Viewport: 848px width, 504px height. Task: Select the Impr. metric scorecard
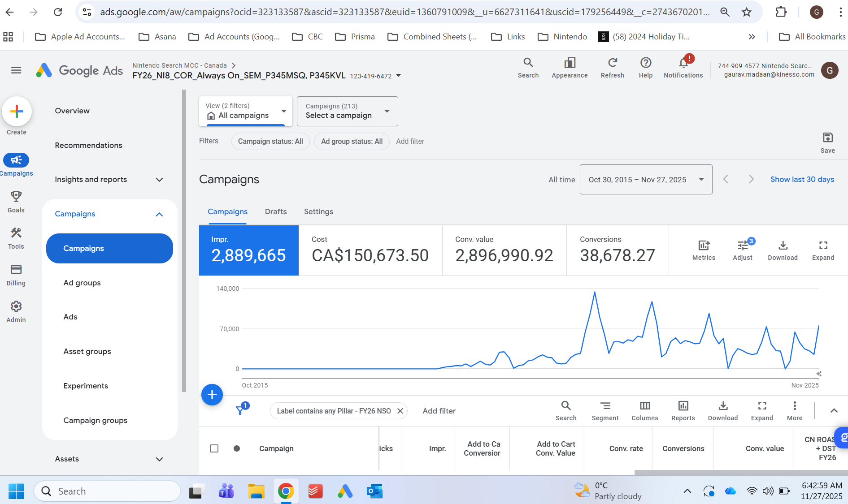(249, 250)
